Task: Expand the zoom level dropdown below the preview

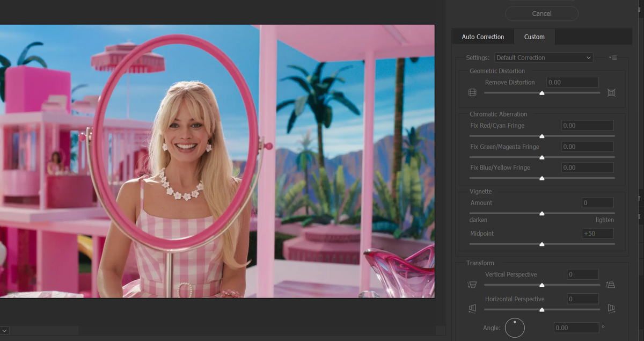Action: (x=4, y=330)
